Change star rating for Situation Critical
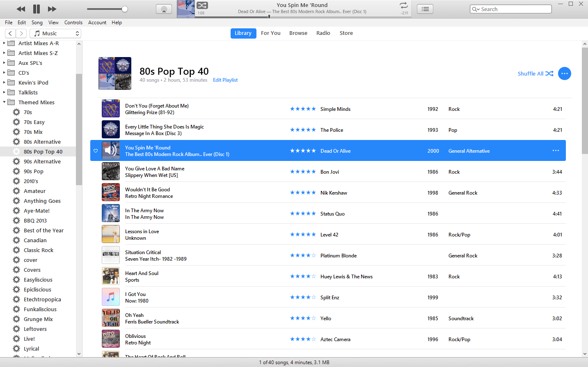The image size is (588, 367). tap(303, 255)
